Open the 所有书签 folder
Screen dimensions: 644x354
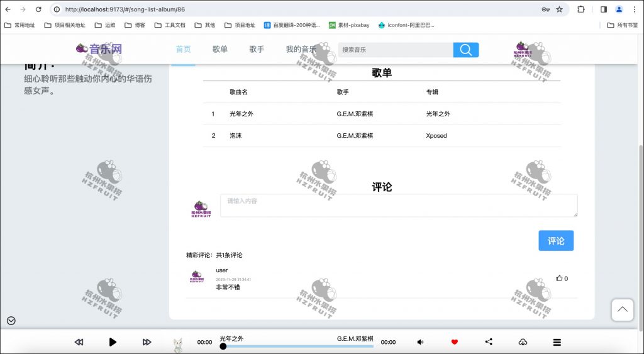point(623,25)
